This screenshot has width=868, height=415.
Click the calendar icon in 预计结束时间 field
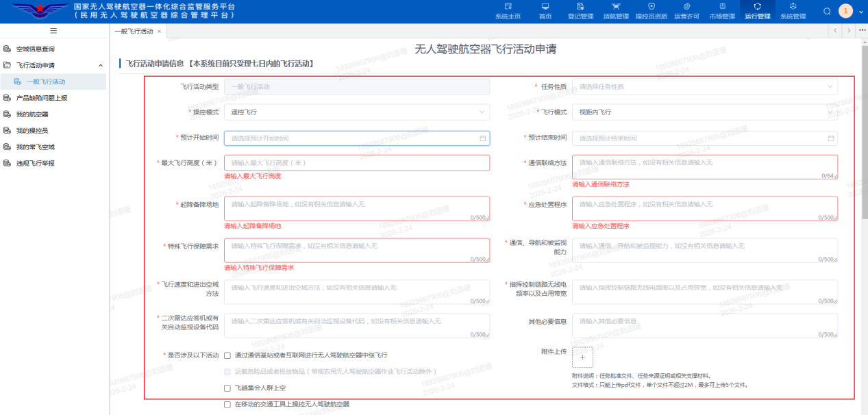tap(830, 138)
